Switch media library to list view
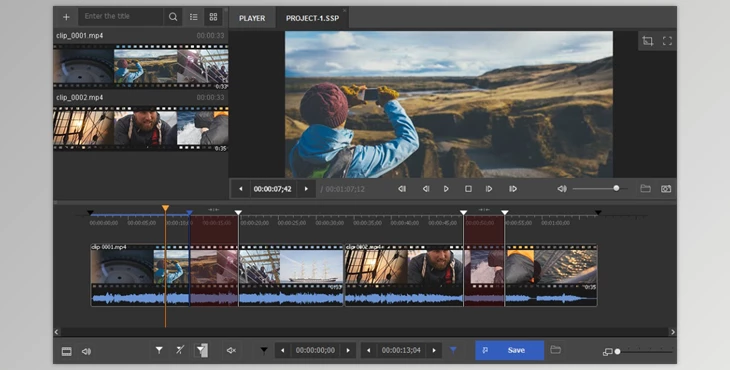730x370 pixels. click(194, 17)
